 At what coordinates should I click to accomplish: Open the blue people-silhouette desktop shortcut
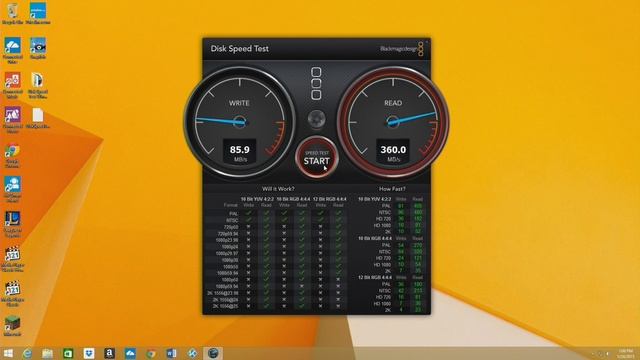pos(12,189)
